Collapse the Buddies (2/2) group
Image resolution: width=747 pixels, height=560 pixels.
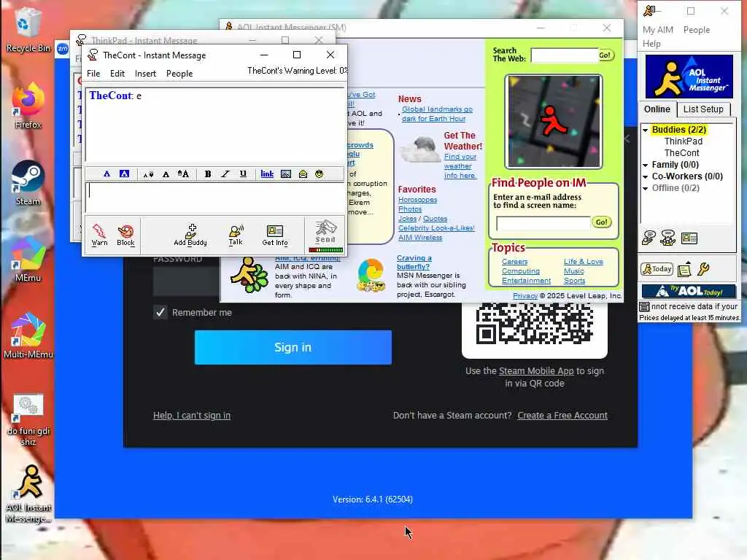click(x=646, y=130)
